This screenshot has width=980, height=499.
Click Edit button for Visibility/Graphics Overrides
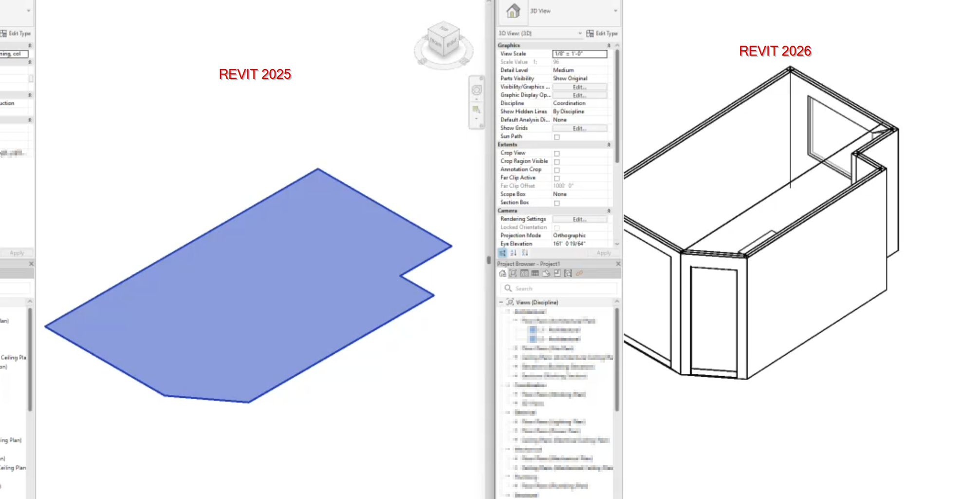[x=580, y=87]
